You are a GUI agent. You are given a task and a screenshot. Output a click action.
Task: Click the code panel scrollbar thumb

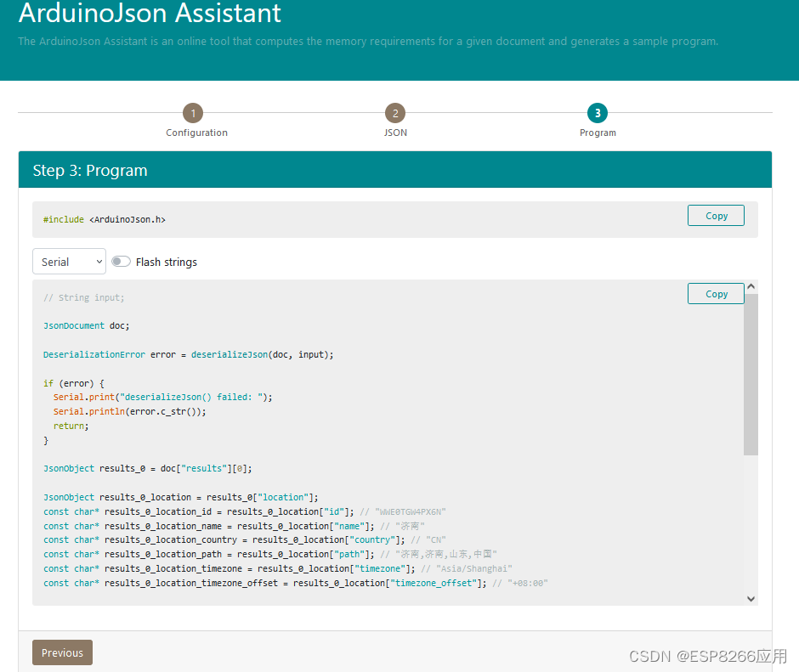tap(751, 375)
